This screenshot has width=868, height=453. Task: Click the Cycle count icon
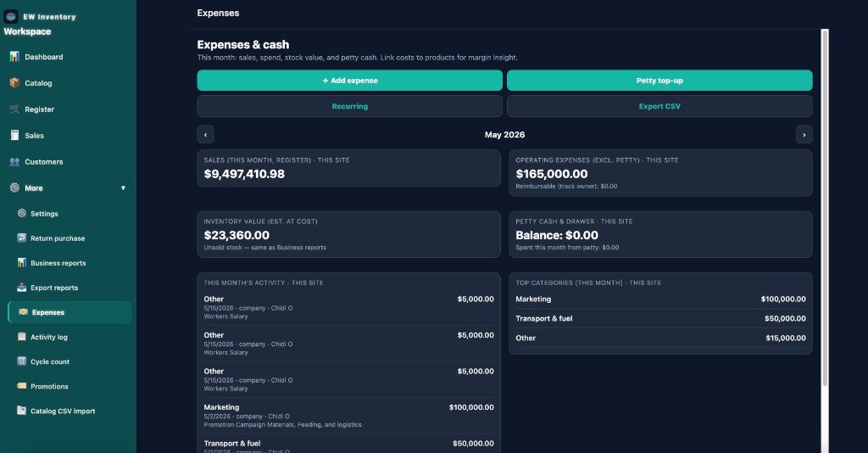[21, 361]
